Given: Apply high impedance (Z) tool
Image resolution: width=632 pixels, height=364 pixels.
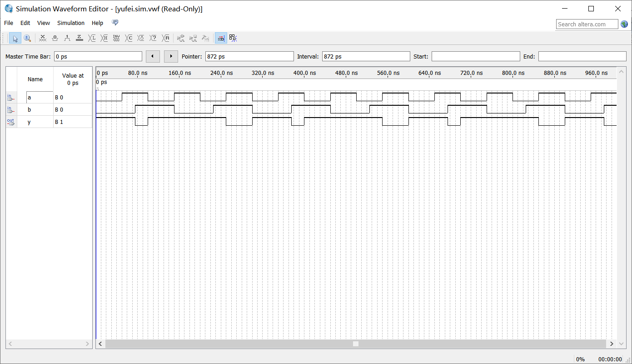Looking at the screenshot, I should tap(80, 38).
